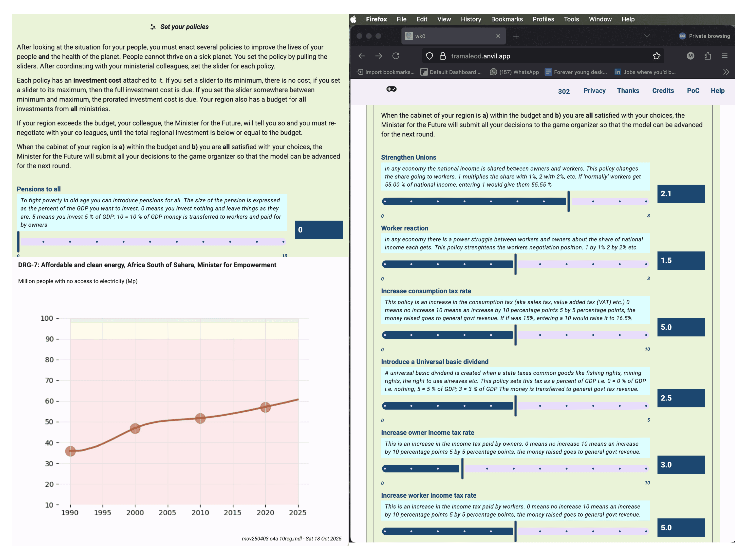747x560 pixels.
Task: Open the Profiles menu
Action: coord(543,19)
